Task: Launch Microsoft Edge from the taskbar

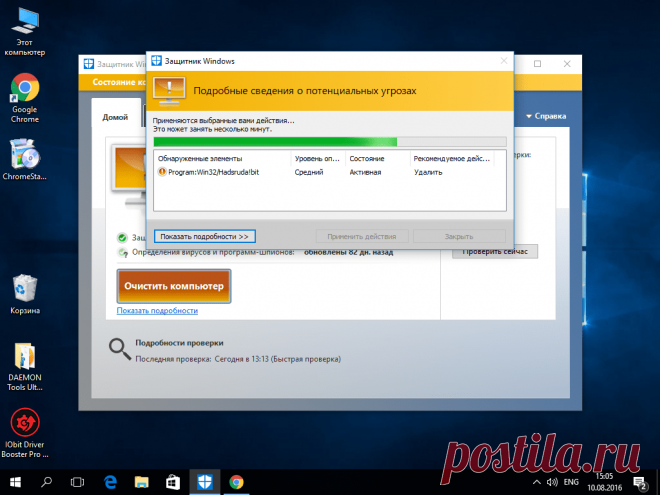Action: [110, 482]
